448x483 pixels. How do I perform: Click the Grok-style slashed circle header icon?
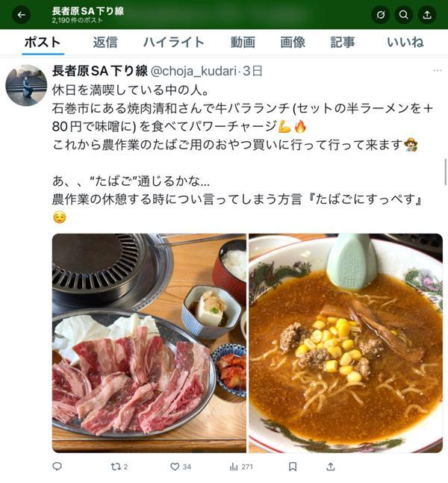pos(381,15)
